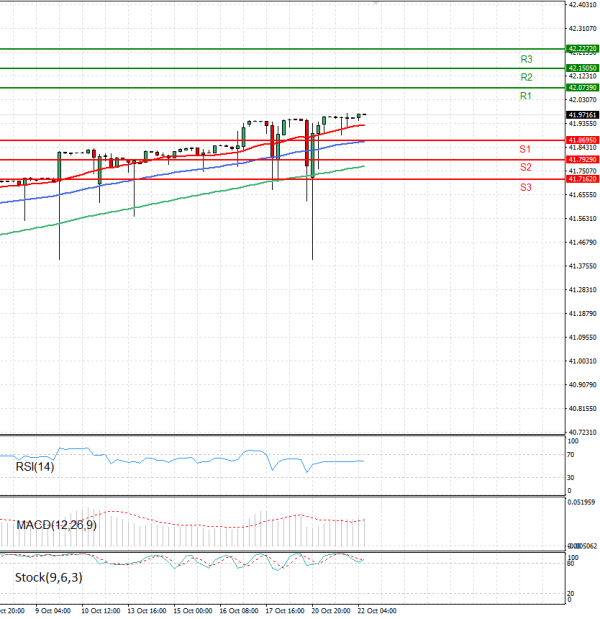Click the green 42.15050 price tag
Image resolution: width=600 pixels, height=619 pixels.
click(582, 68)
